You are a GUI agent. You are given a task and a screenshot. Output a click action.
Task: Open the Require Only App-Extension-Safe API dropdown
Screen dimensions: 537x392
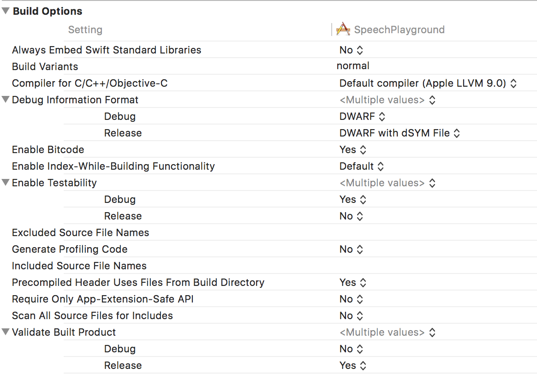pos(352,299)
